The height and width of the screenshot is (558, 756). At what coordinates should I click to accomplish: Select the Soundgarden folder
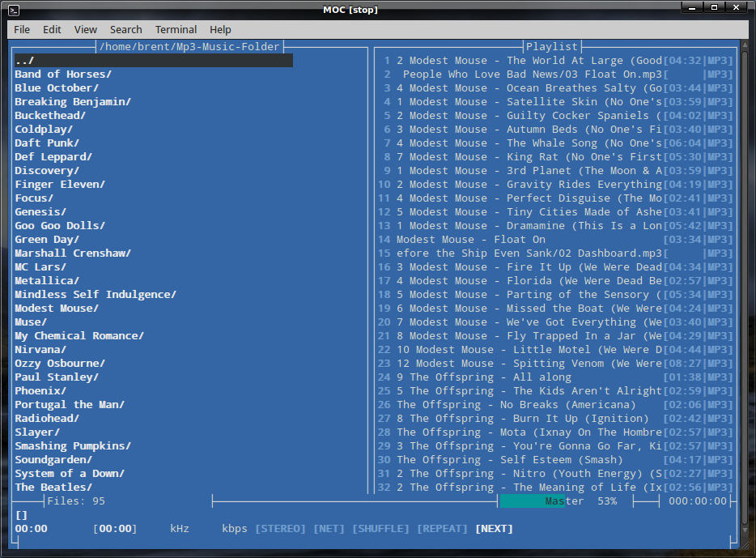(x=53, y=460)
